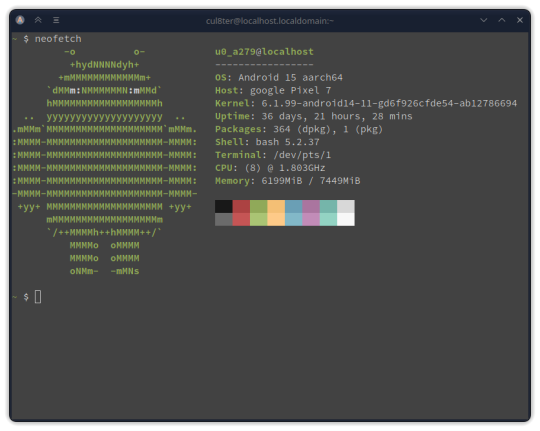Click the teal color block in top row
The image size is (540, 431).
[x=329, y=206]
